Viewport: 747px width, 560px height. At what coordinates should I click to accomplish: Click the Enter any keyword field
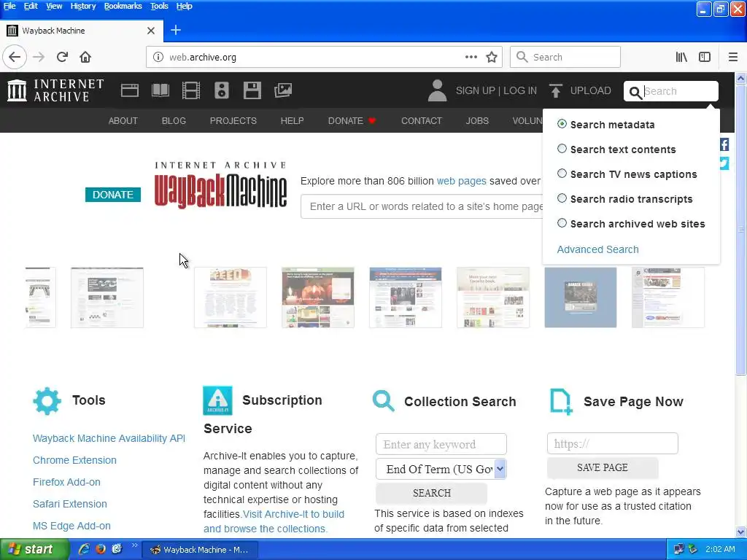click(x=441, y=444)
